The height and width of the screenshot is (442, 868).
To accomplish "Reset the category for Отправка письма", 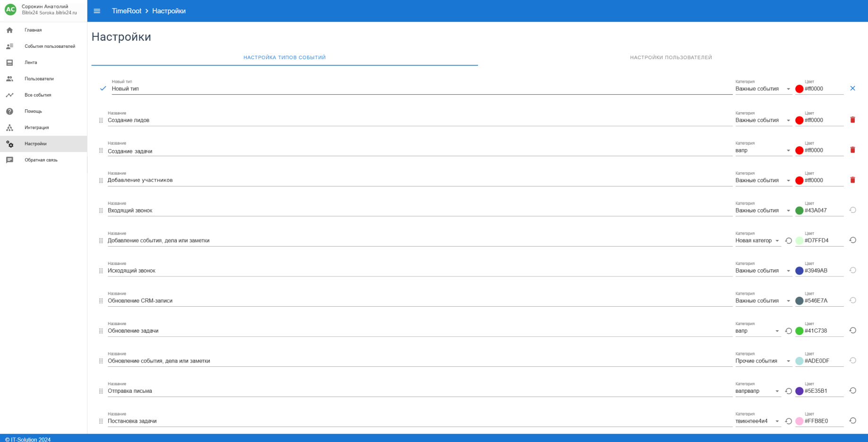I will (x=788, y=391).
